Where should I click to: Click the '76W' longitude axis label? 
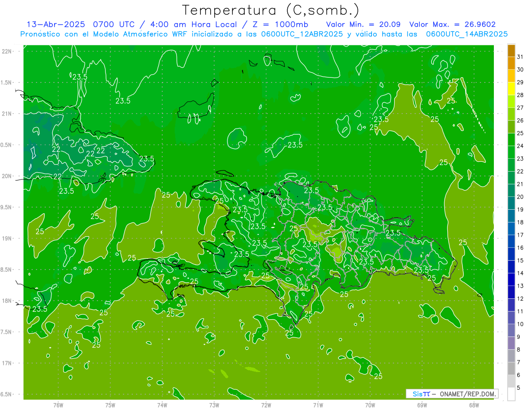click(58, 405)
